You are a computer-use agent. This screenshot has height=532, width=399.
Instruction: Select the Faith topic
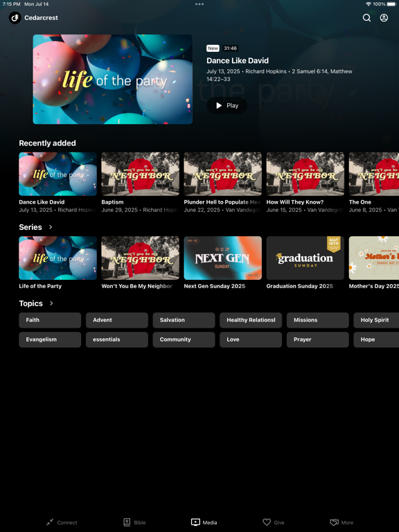50,320
